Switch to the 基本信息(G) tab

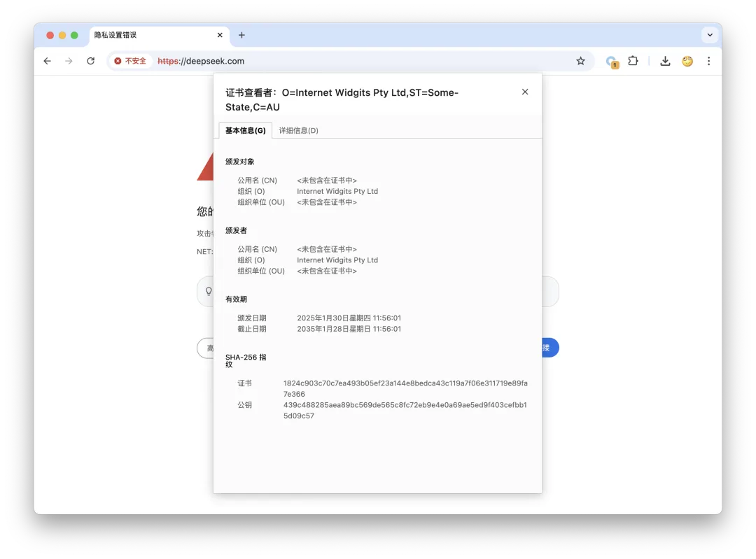tap(246, 131)
